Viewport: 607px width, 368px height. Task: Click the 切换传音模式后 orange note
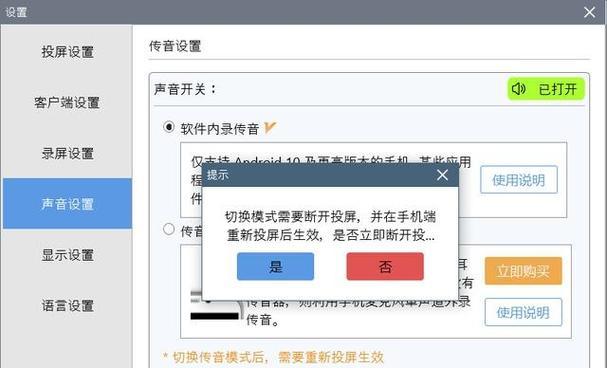pos(273,356)
